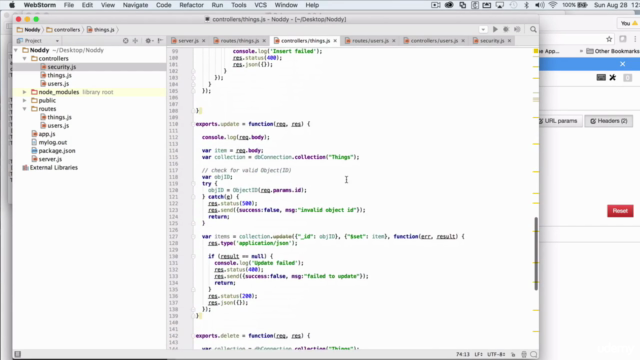The image size is (640, 360).
Task: Click LF line separator in status bar
Action: pyautogui.click(x=478, y=354)
